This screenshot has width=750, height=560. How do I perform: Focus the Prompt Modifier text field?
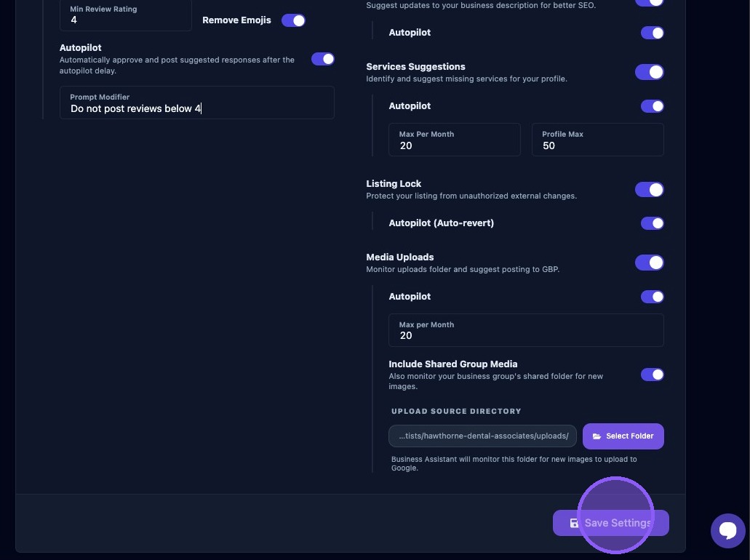click(197, 103)
